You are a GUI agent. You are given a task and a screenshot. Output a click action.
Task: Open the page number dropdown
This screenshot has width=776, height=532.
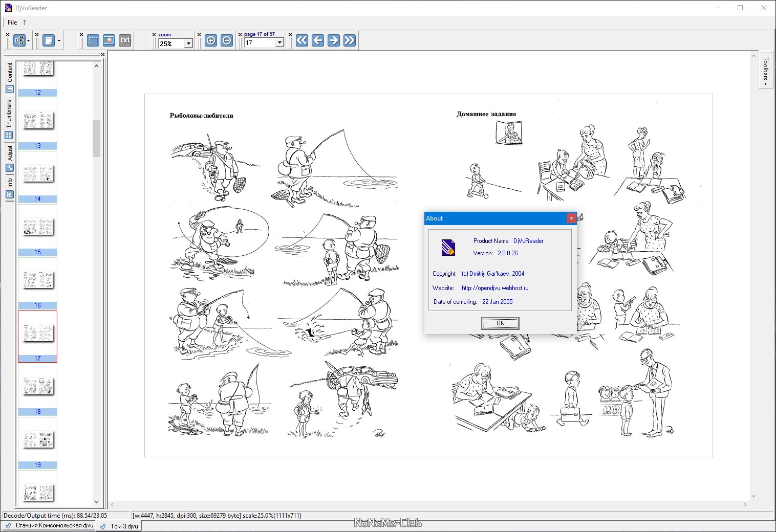pyautogui.click(x=279, y=43)
